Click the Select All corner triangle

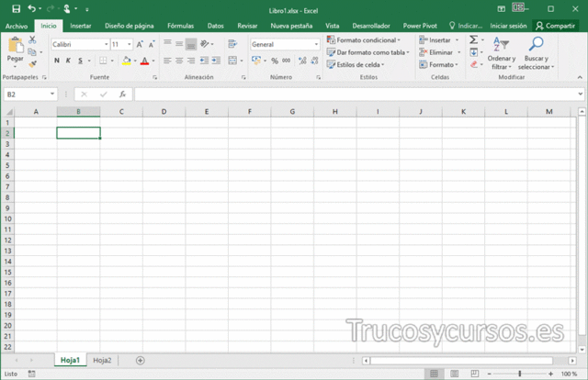click(9, 112)
